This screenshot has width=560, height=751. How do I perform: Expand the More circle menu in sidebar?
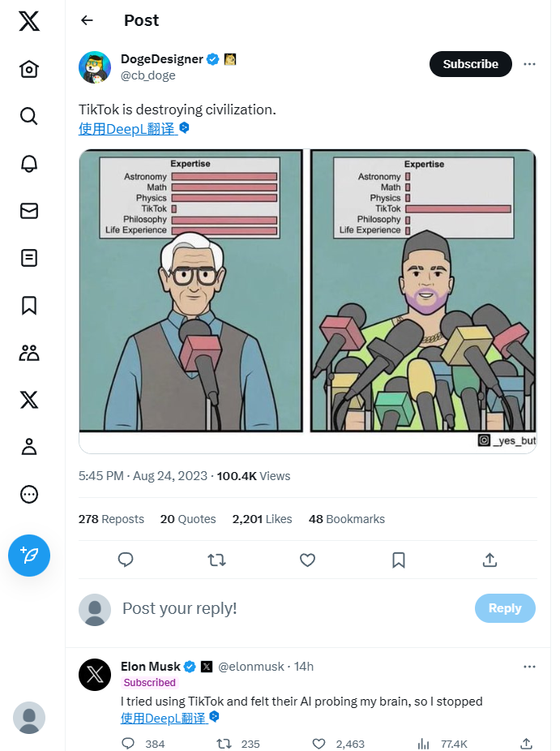pos(29,494)
